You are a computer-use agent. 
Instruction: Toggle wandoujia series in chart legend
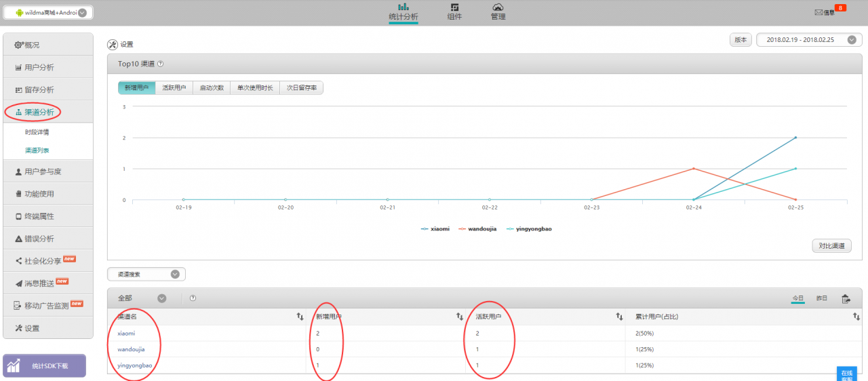pos(477,229)
